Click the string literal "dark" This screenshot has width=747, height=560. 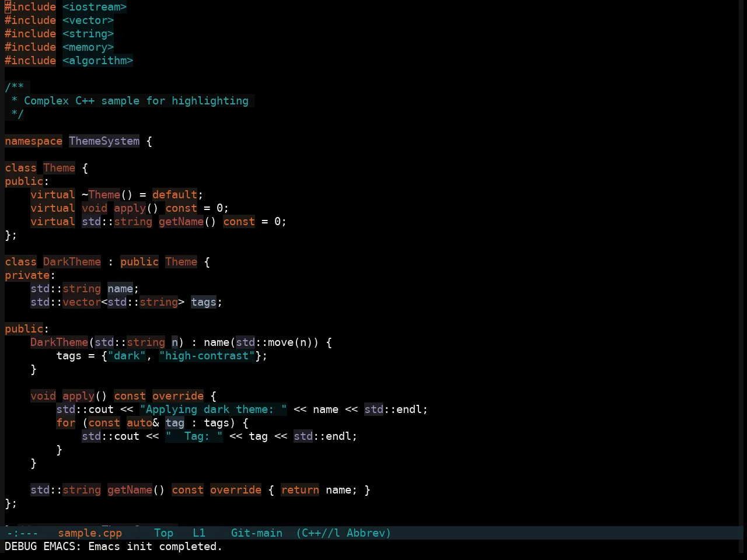127,356
